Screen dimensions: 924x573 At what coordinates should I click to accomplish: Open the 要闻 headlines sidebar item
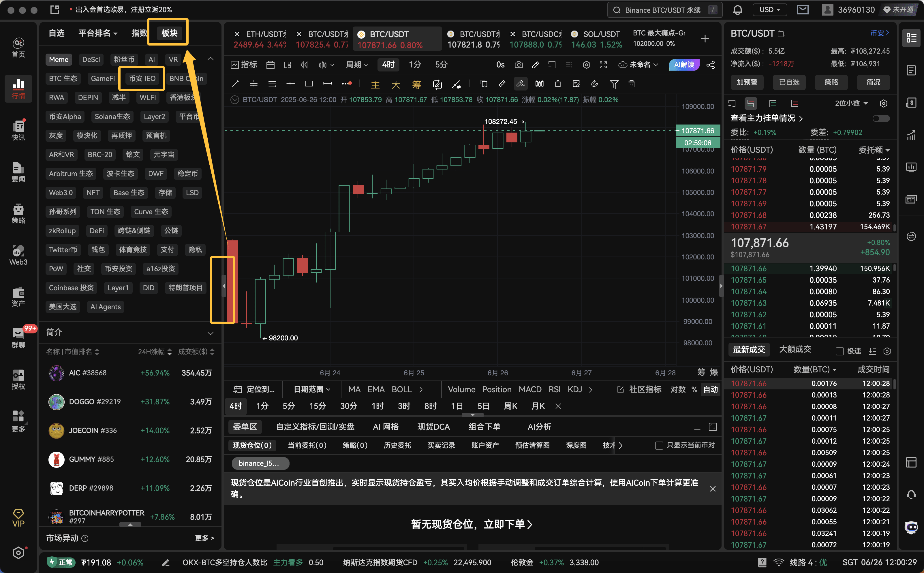tap(18, 172)
